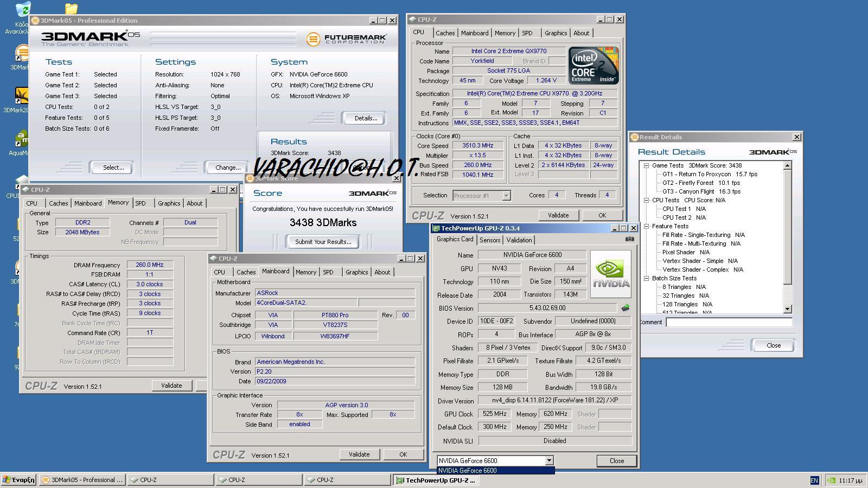Collapse the Game Tests tree node
This screenshot has width=868, height=488.
click(x=646, y=165)
